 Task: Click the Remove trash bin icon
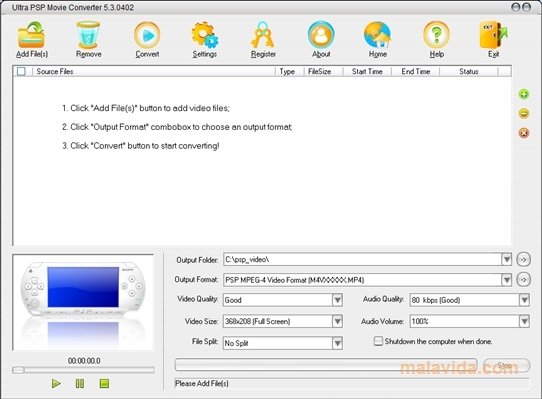(88, 35)
